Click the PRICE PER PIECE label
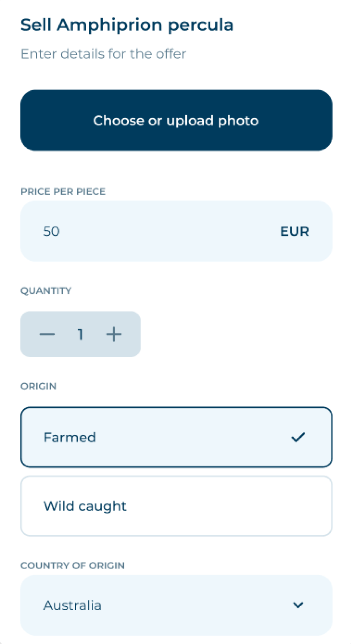 click(63, 191)
